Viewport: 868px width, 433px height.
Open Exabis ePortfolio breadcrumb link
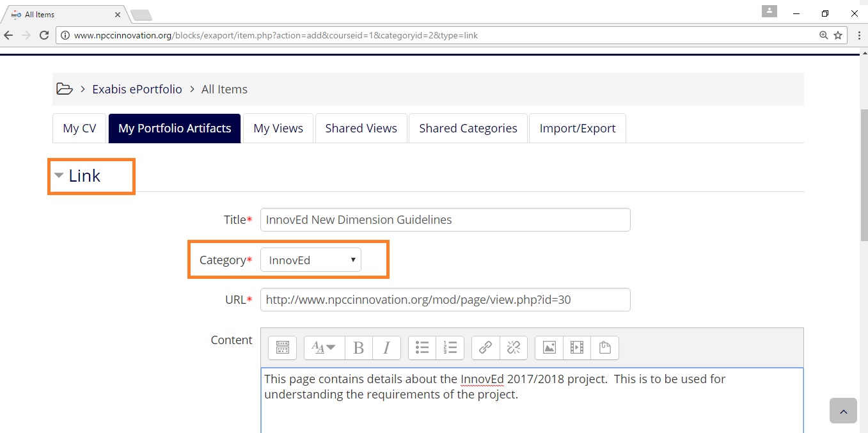click(x=138, y=89)
